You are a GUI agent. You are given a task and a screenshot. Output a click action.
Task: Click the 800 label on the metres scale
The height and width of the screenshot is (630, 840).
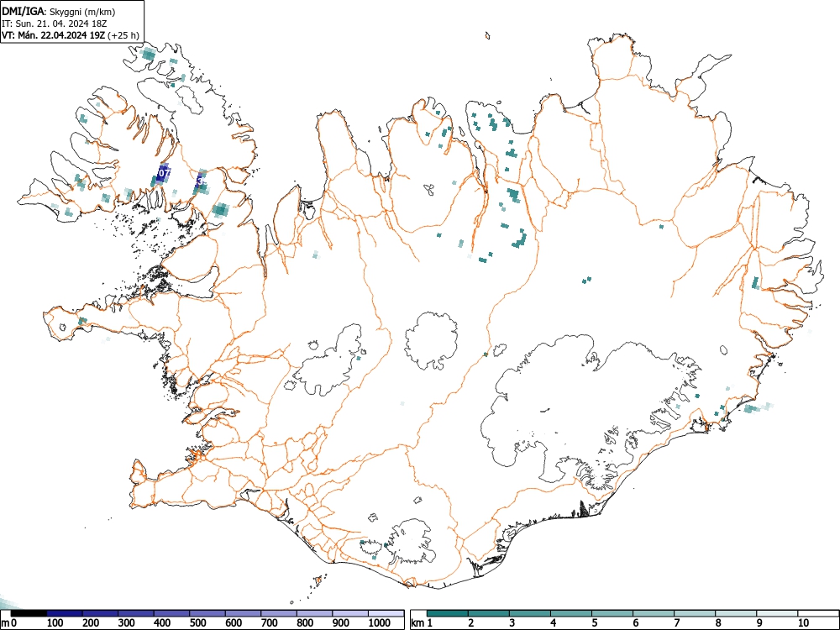point(305,623)
